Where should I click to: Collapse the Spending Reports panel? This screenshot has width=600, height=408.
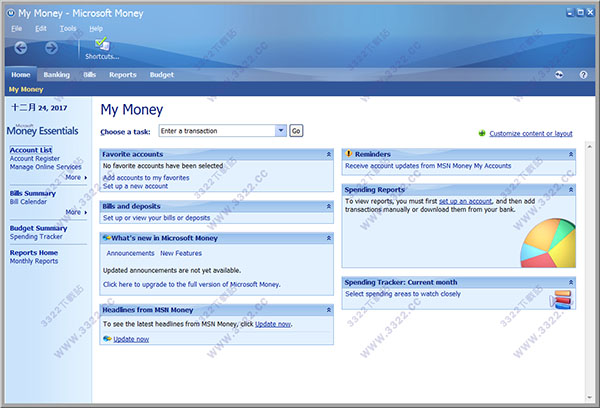coord(571,189)
